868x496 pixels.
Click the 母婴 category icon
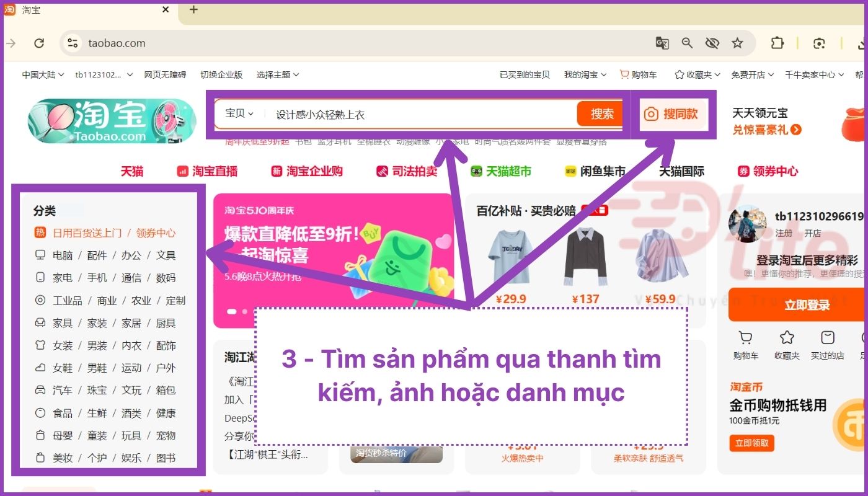pyautogui.click(x=40, y=435)
